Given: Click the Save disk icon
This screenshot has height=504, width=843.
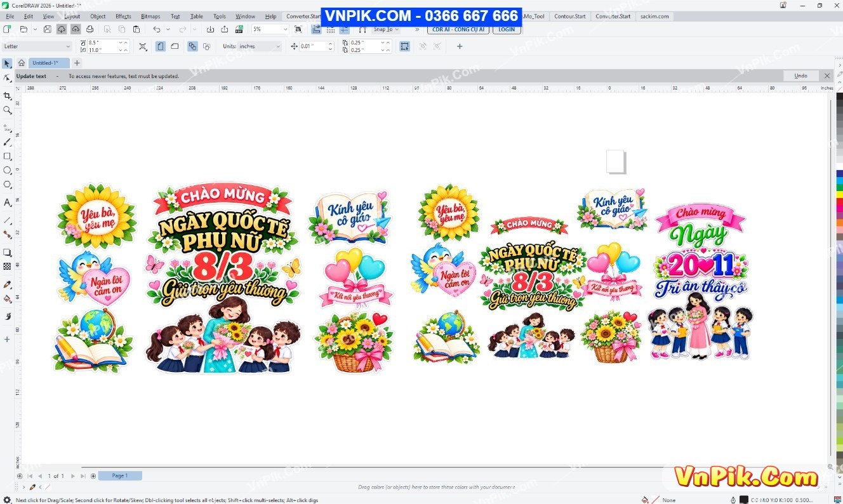Looking at the screenshot, I should (x=48, y=29).
